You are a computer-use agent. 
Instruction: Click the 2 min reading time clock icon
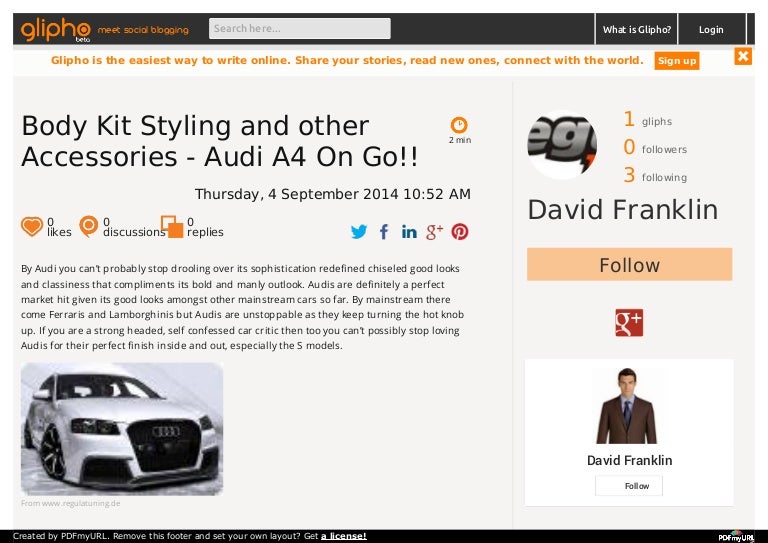pyautogui.click(x=459, y=125)
